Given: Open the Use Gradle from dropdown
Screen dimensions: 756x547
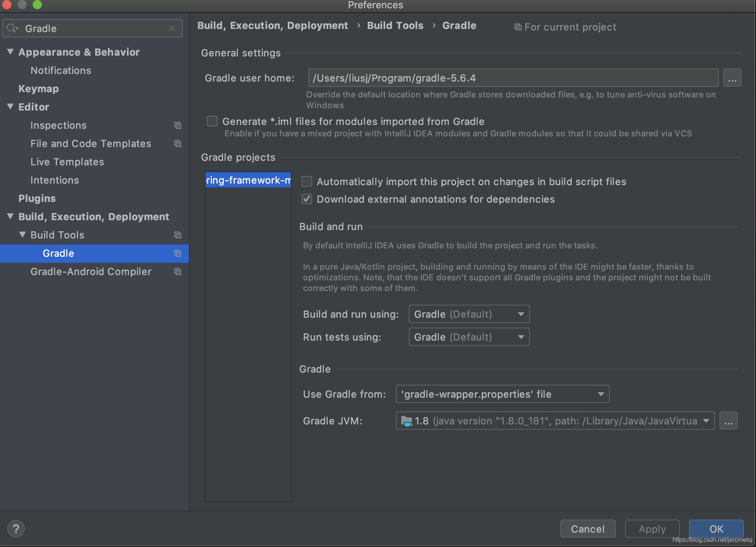Looking at the screenshot, I should tap(502, 394).
